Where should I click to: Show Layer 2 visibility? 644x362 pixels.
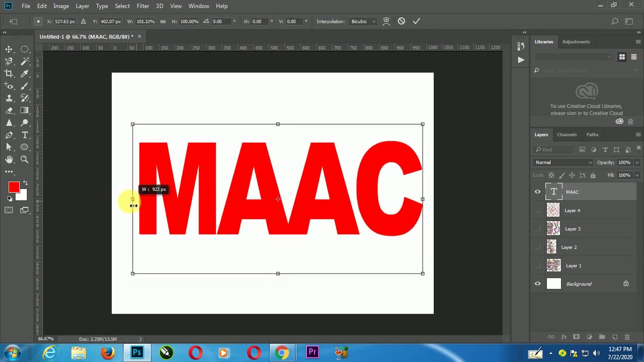(x=537, y=247)
